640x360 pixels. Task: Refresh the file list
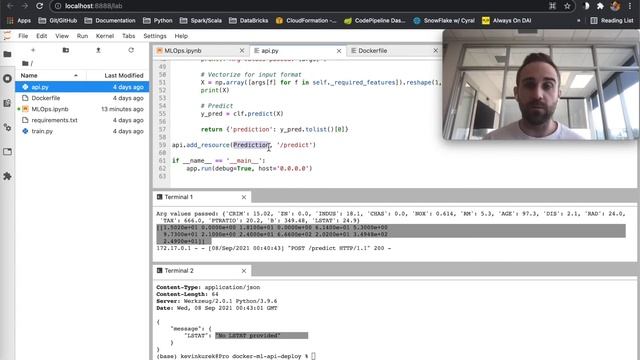click(131, 50)
